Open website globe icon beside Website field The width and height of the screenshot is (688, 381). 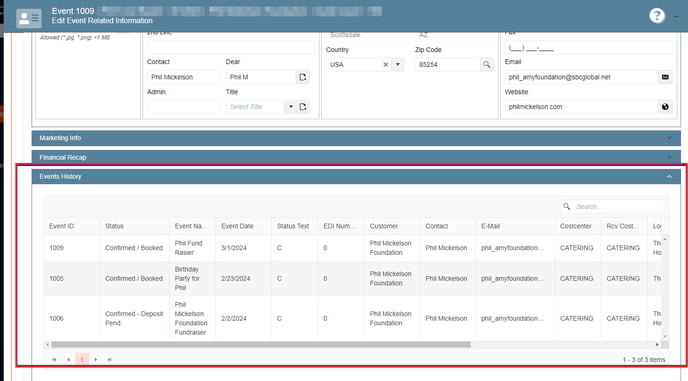665,107
